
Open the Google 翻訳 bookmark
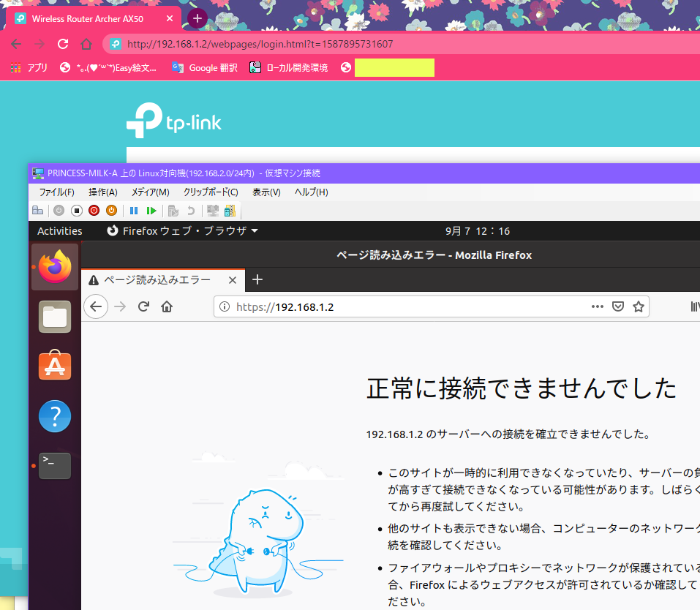pyautogui.click(x=204, y=67)
